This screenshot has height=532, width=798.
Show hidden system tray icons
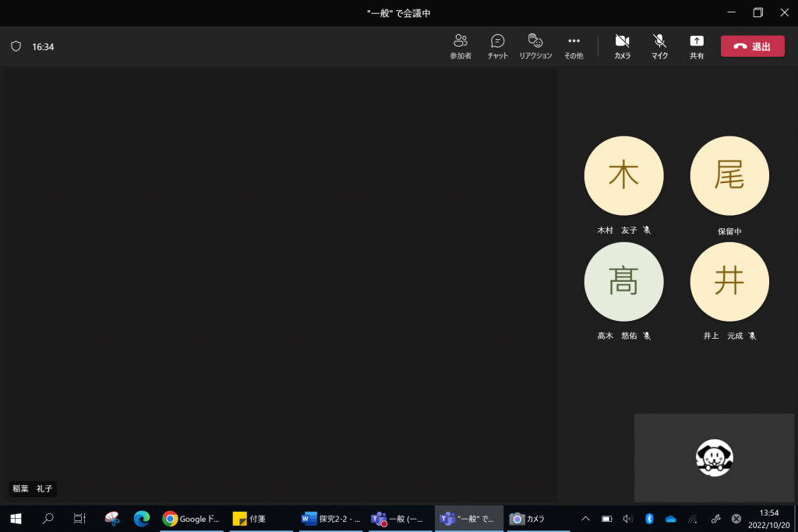point(585,519)
